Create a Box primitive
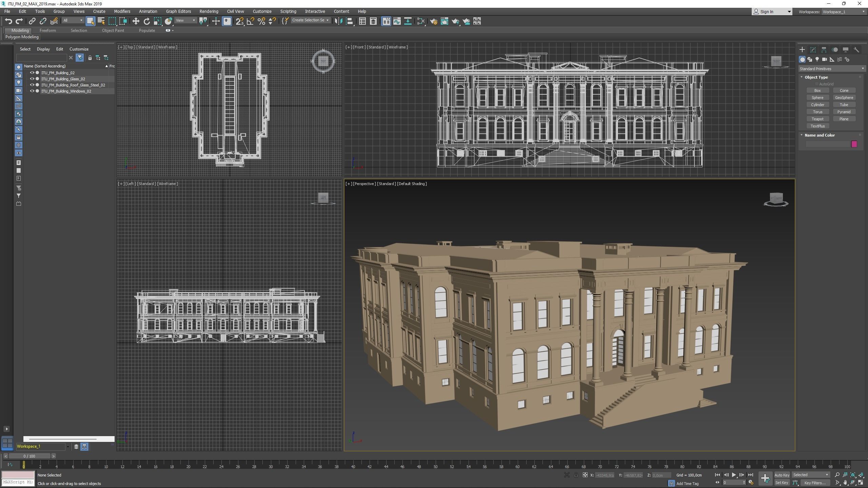The width and height of the screenshot is (868, 488). 817,90
